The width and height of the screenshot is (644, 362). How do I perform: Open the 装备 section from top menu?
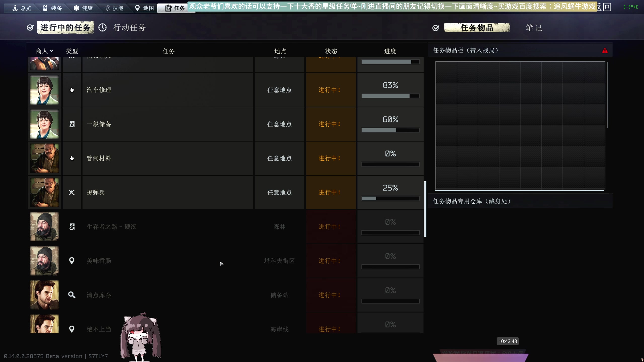[x=53, y=8]
